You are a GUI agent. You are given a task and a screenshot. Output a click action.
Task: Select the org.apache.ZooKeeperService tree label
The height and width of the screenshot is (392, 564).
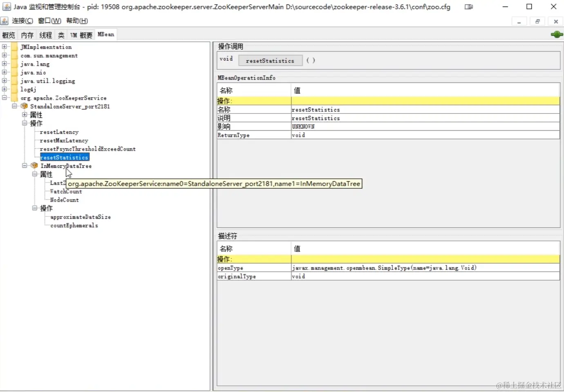[64, 98]
